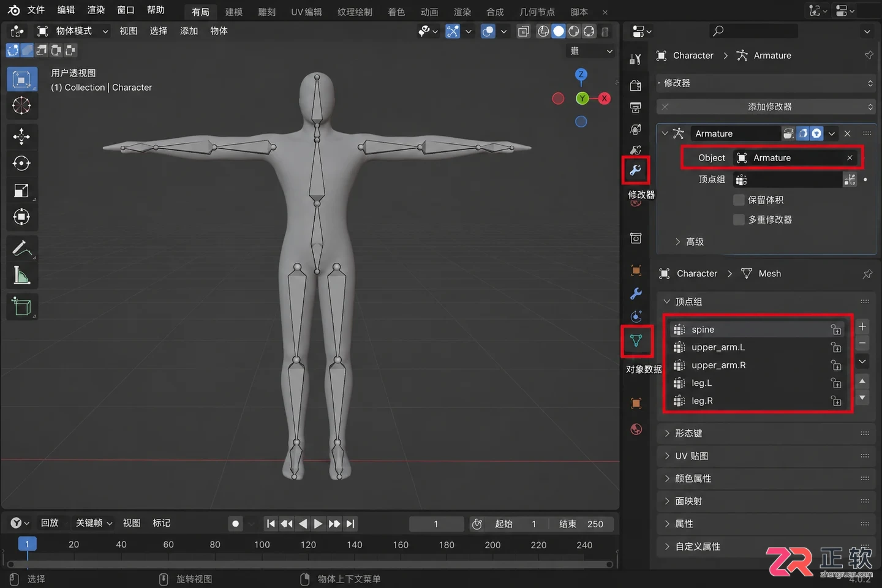Select the upper_arm.L vertex group

pos(758,347)
